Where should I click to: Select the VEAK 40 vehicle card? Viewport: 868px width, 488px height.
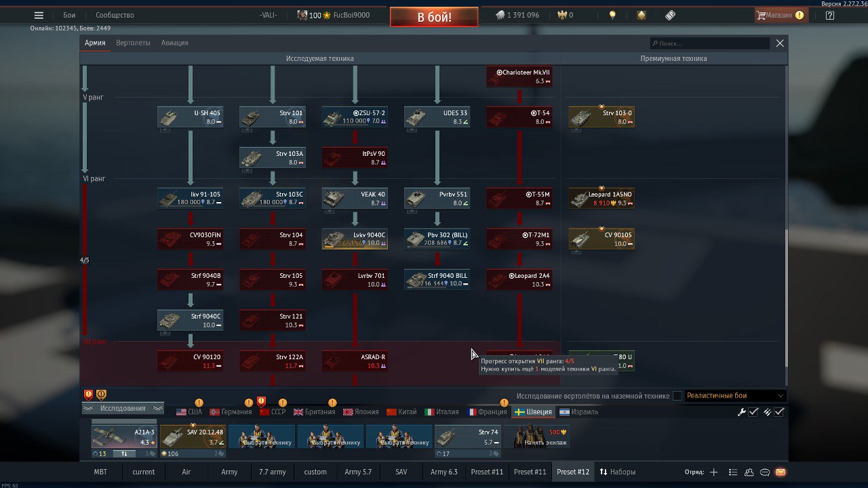click(x=355, y=199)
